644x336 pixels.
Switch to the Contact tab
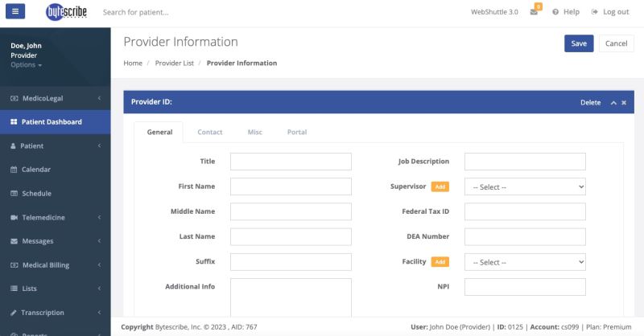(x=210, y=132)
